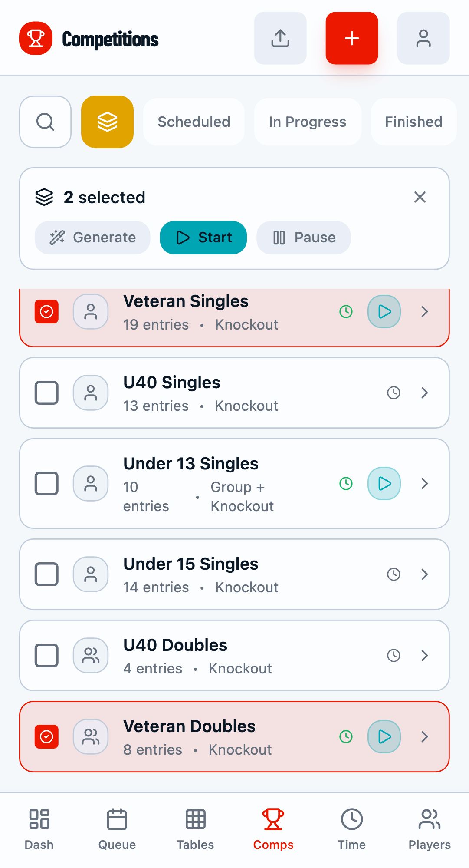Click the play icon on Under 13 Singles
The height and width of the screenshot is (868, 469).
point(384,483)
